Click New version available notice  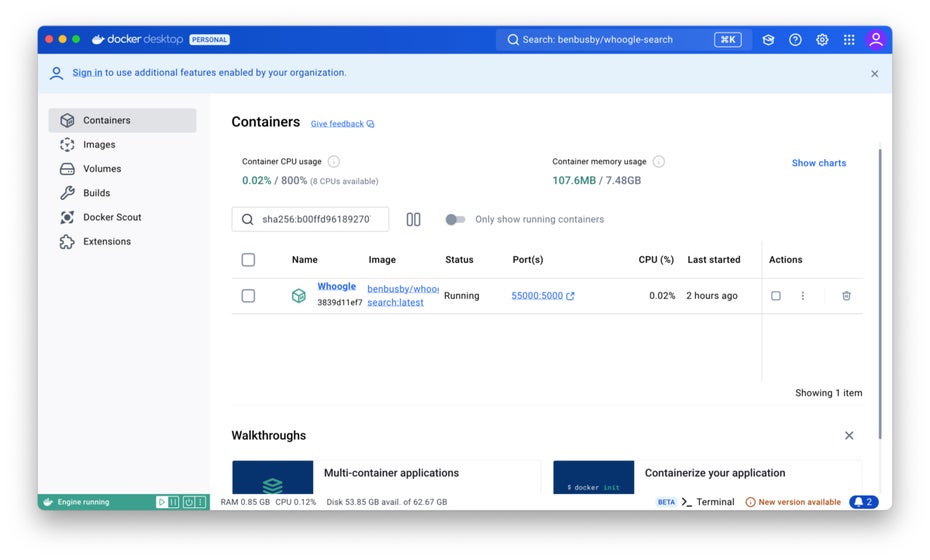[x=793, y=502]
